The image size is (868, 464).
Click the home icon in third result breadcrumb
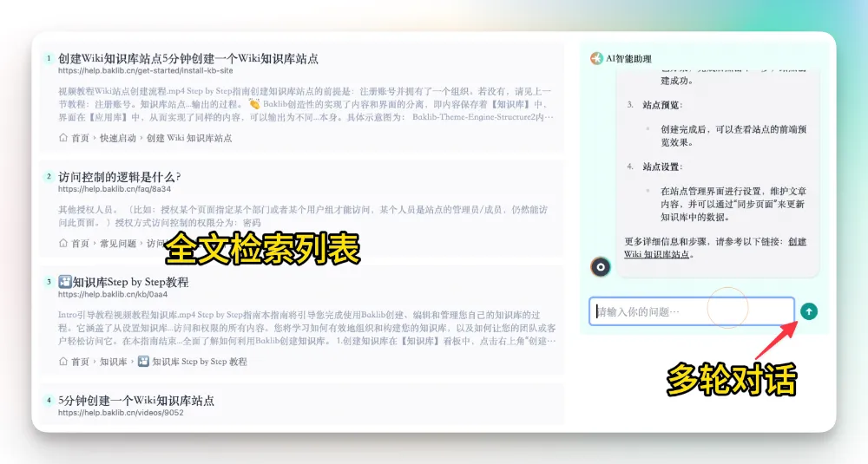(x=63, y=362)
